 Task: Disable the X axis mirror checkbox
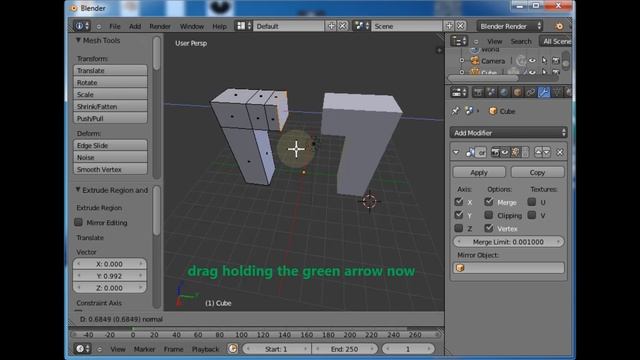(x=459, y=202)
